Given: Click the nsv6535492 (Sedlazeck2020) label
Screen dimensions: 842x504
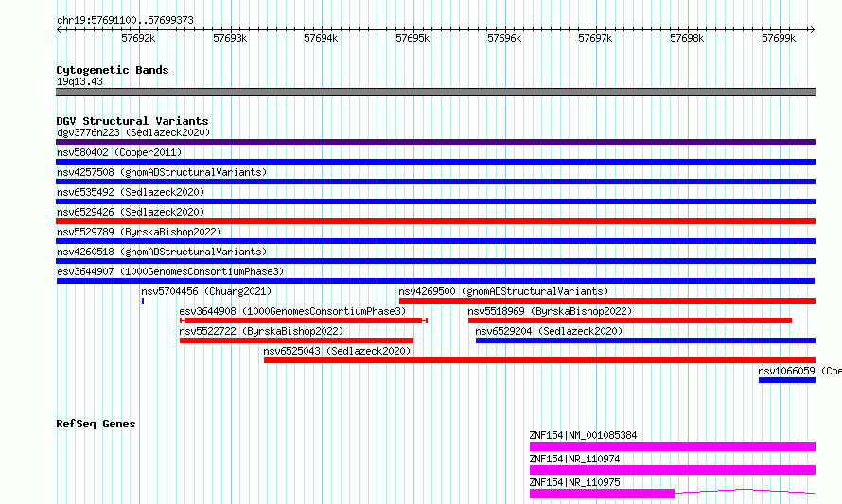Looking at the screenshot, I should (131, 192).
